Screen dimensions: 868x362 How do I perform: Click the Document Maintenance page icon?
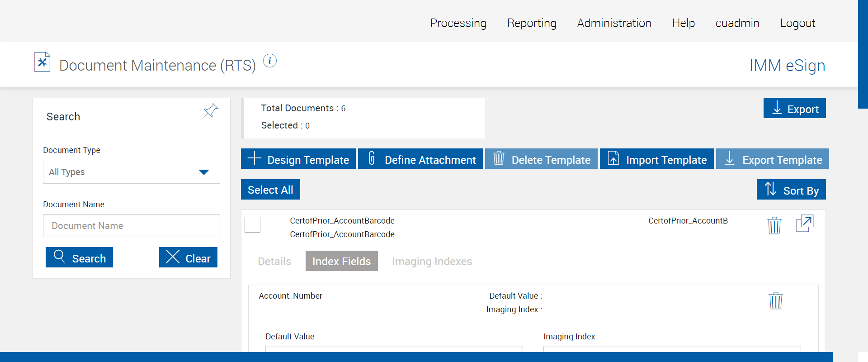click(x=42, y=62)
